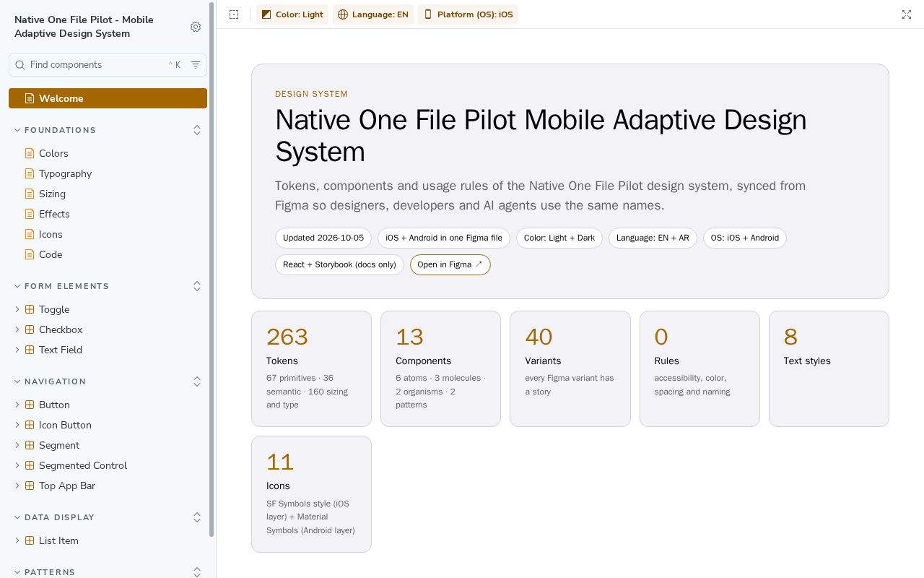Click the 11 Icons stat card
The width and height of the screenshot is (924, 578).
pyautogui.click(x=311, y=494)
